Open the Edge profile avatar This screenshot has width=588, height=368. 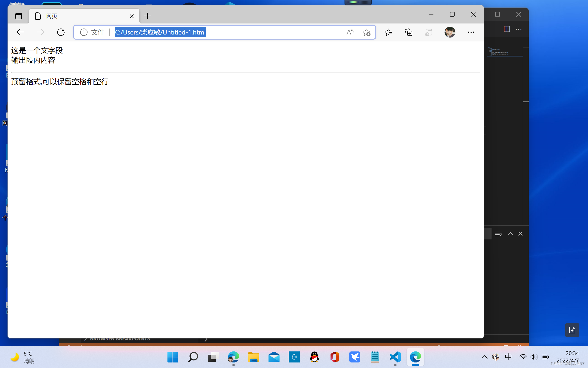click(450, 32)
